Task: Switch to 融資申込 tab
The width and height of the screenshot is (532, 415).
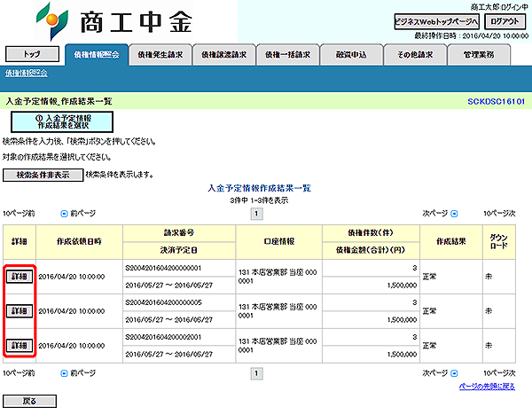Action: (351, 55)
